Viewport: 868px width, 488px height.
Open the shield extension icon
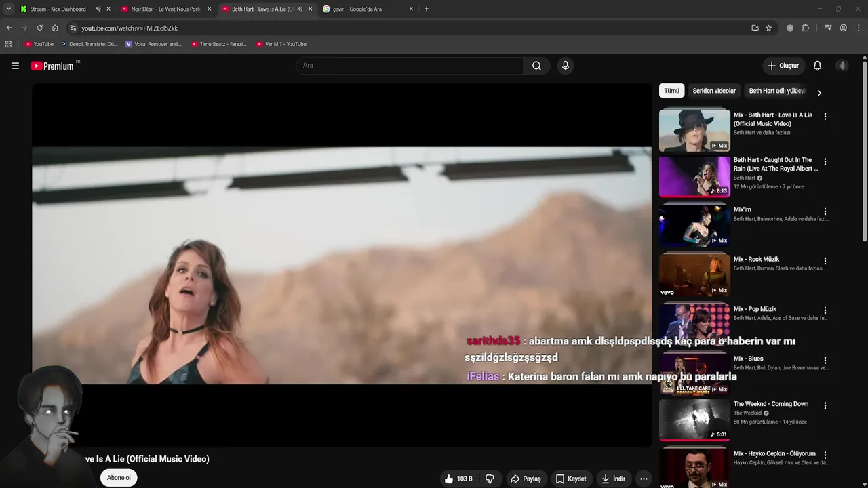[790, 28]
